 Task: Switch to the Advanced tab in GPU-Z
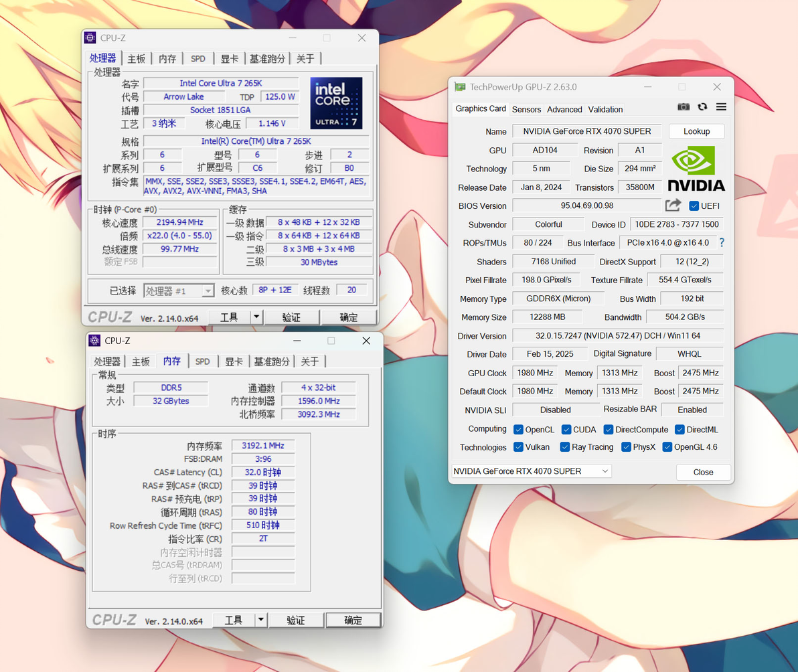(564, 109)
